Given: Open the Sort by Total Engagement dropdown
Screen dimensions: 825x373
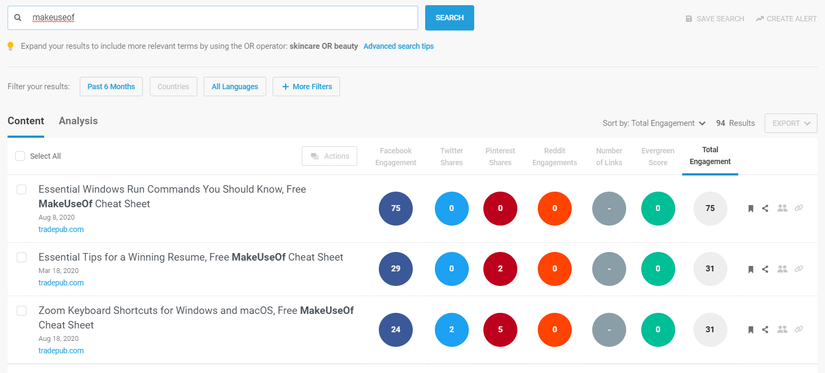Looking at the screenshot, I should coord(654,123).
